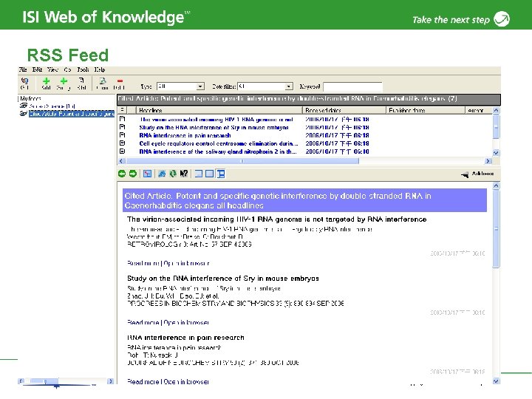
Task: Click Open in browser under the HIV-1 RNA article
Action: point(187,263)
